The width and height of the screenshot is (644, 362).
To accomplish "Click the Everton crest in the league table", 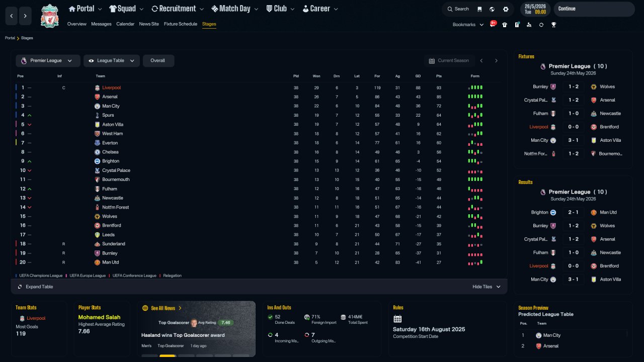I will pos(98,143).
